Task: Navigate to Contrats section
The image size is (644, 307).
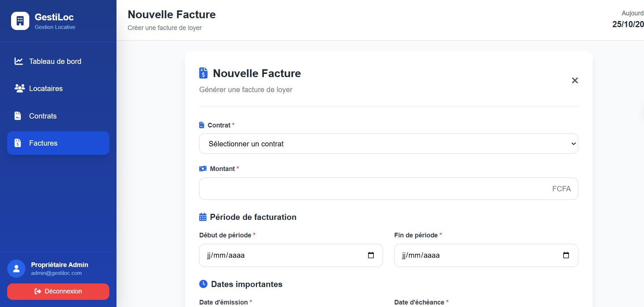Action: [x=43, y=116]
